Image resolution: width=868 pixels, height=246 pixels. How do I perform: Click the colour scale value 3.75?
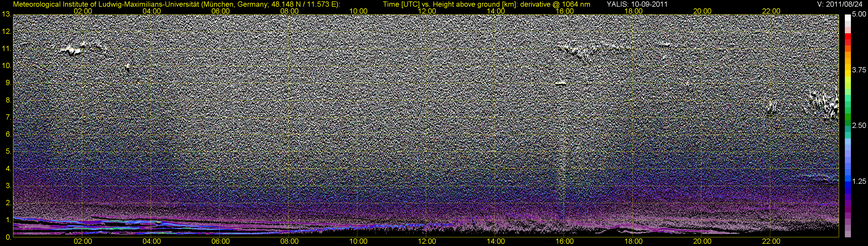tap(859, 70)
